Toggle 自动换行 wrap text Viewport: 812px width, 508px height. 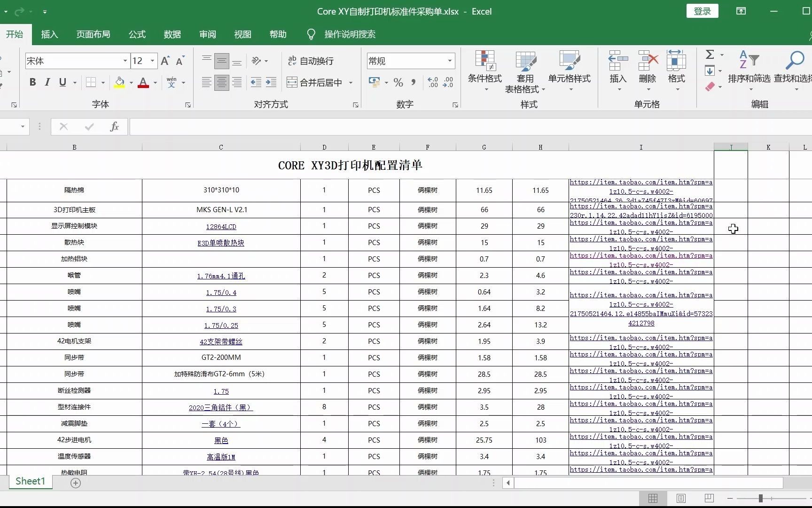311,61
